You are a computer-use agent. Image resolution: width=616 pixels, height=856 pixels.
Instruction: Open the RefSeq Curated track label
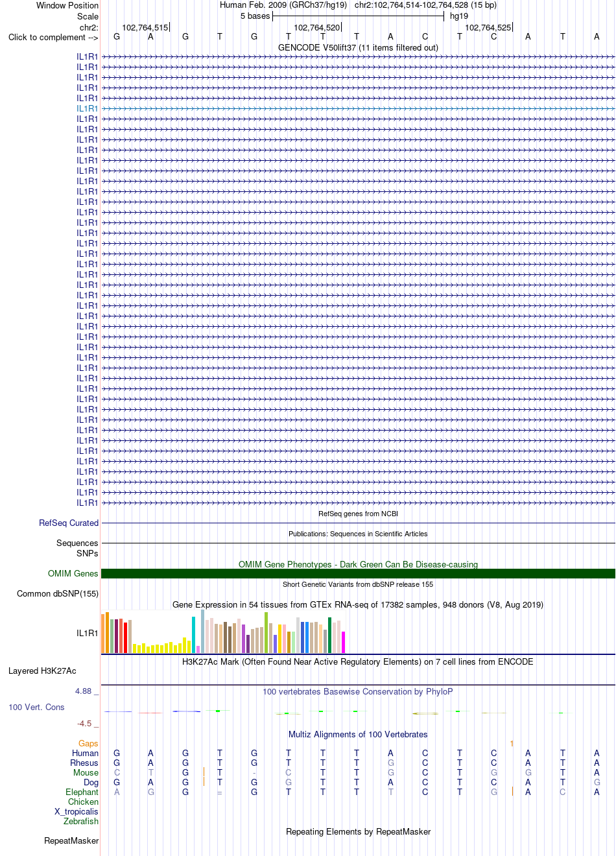click(x=69, y=523)
